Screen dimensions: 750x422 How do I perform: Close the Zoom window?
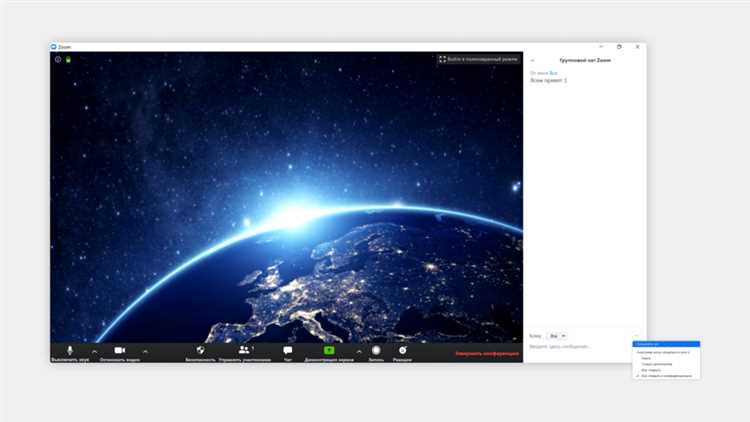click(x=638, y=47)
